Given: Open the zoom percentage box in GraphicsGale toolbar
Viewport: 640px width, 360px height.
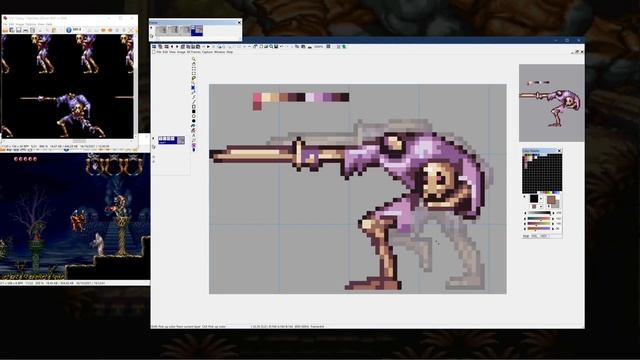Looking at the screenshot, I should [x=319, y=47].
